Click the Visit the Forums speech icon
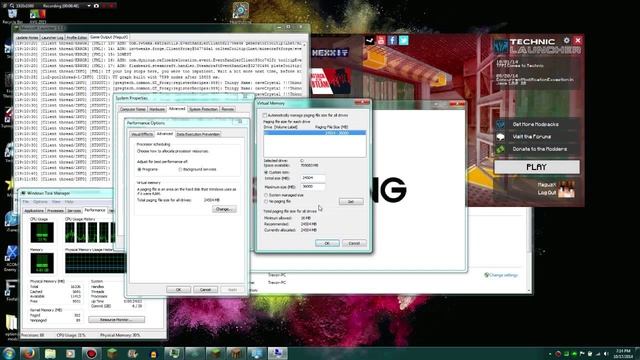640x360 pixels. pyautogui.click(x=501, y=137)
